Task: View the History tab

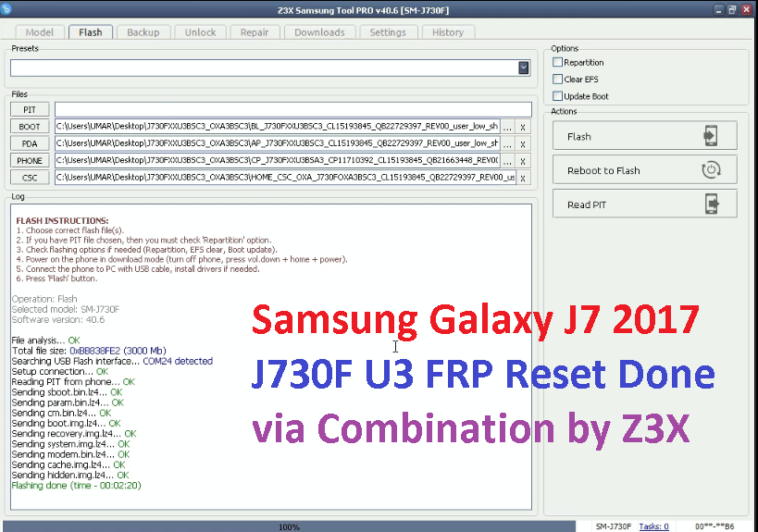Action: tap(448, 32)
